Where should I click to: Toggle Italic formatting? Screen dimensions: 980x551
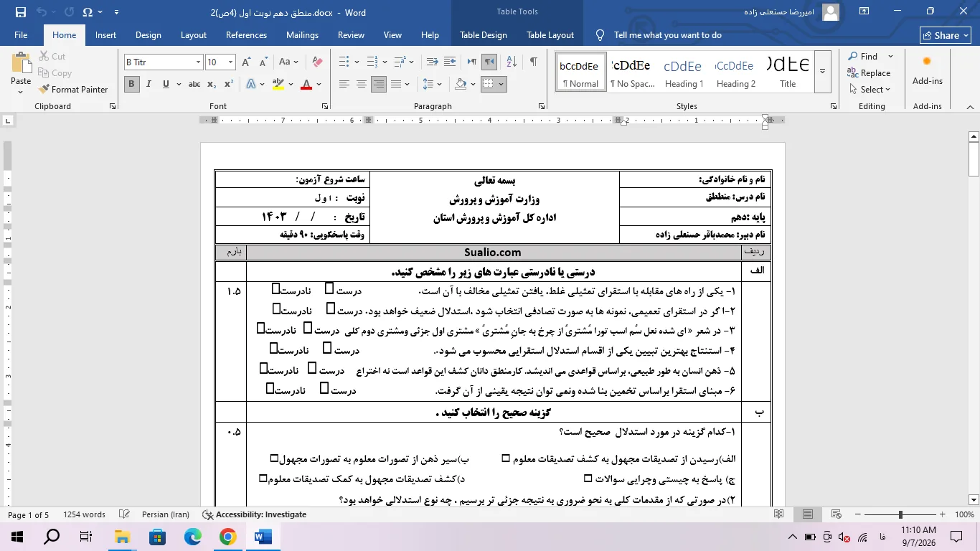click(x=149, y=84)
